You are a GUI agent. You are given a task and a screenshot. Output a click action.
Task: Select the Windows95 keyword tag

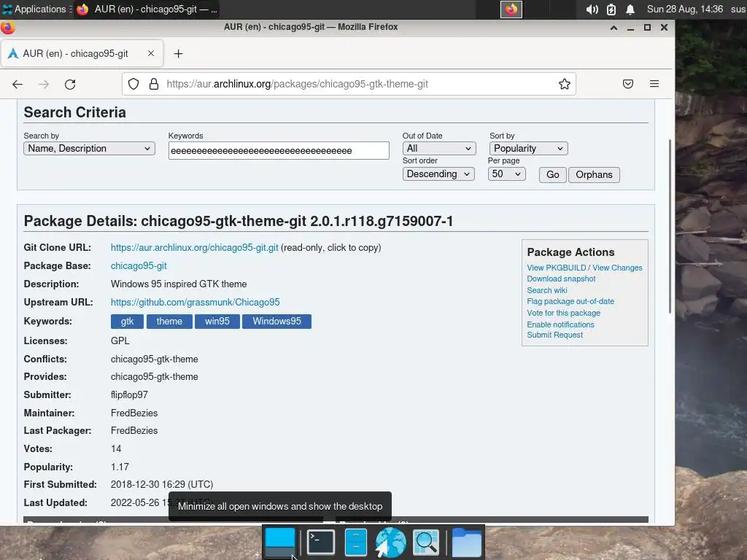pyautogui.click(x=276, y=322)
